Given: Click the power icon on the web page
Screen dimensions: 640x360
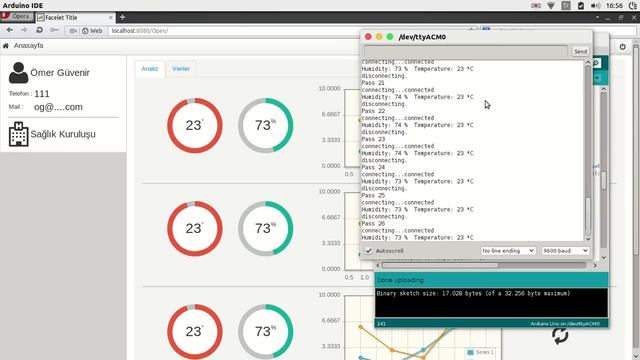Looking at the screenshot, I should [622, 47].
